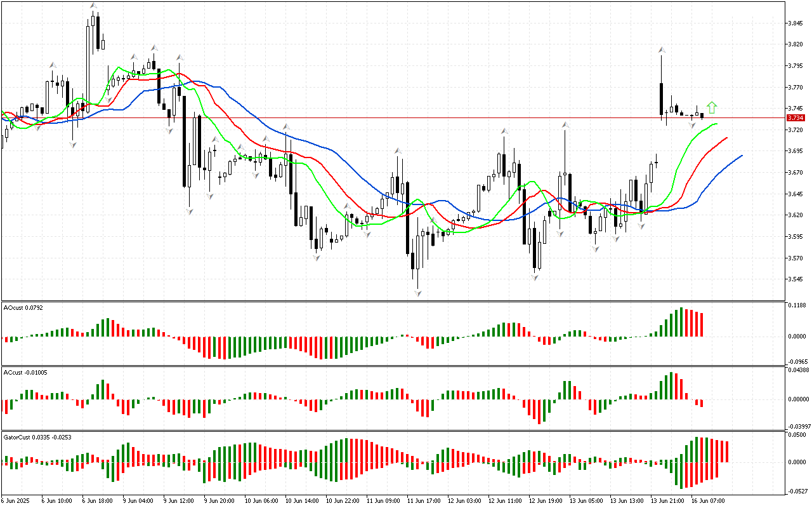Select the fractal arrow above the highest candle
The width and height of the screenshot is (812, 508).
[x=93, y=6]
